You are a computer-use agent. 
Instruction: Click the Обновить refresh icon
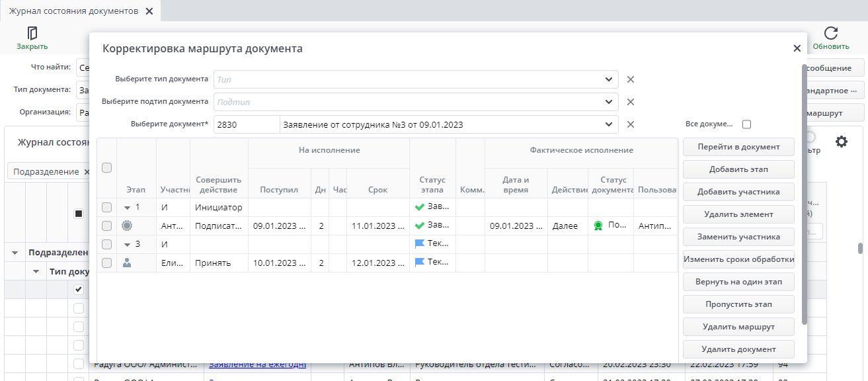point(830,34)
